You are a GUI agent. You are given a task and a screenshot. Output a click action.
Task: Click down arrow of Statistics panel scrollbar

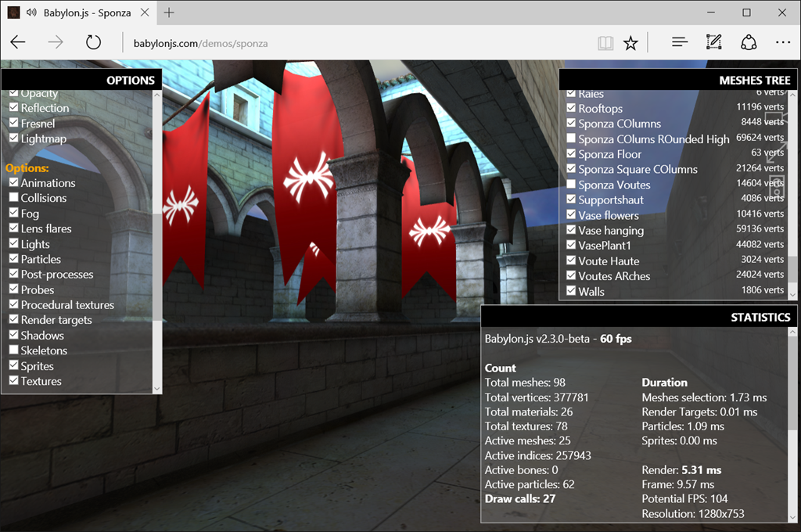click(792, 517)
